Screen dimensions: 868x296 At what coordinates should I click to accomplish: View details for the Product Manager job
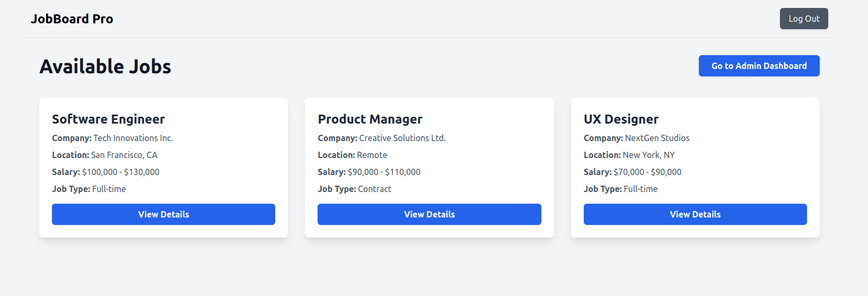pos(429,214)
